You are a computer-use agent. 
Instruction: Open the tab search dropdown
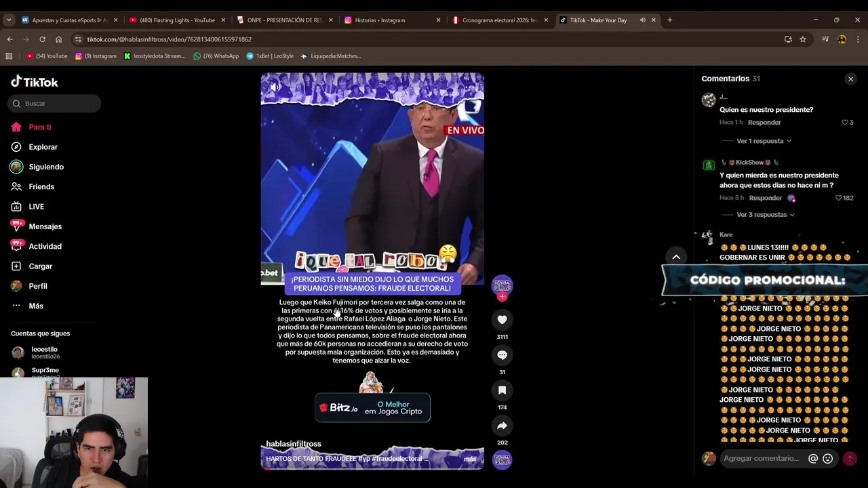[x=9, y=20]
